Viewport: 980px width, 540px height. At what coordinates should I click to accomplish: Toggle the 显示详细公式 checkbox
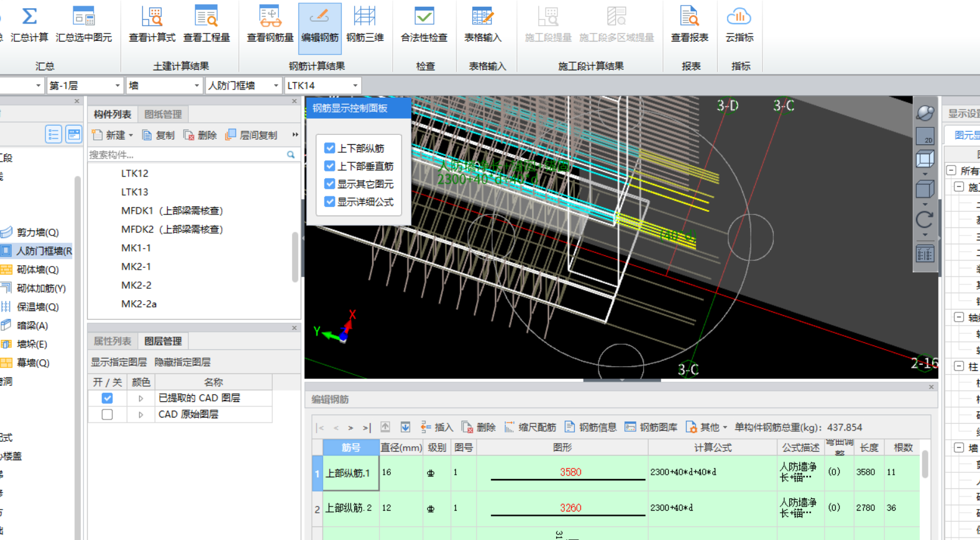pos(330,202)
